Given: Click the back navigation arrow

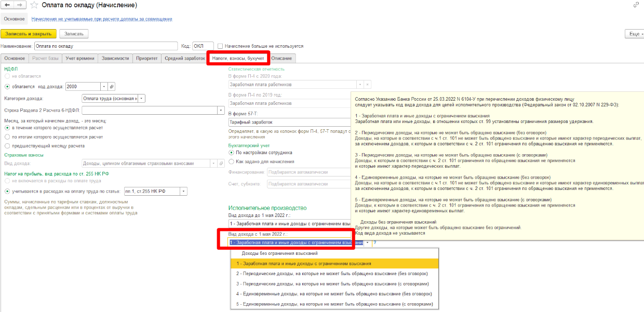Looking at the screenshot, I should tap(8, 5).
